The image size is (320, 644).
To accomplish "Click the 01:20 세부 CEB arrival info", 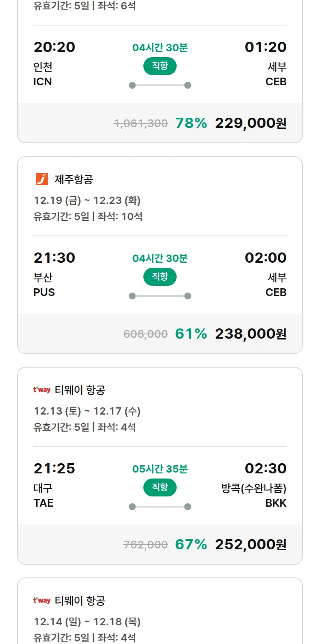I will tap(265, 64).
